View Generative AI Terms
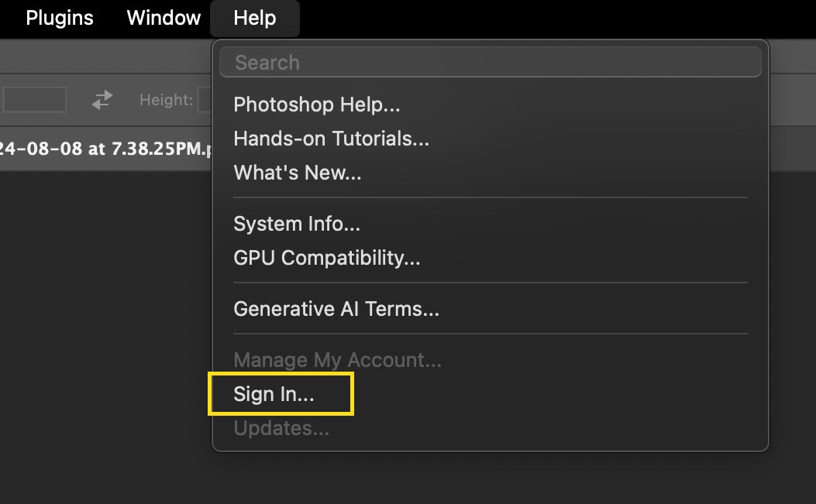Screen dimensions: 816x504 [336, 309]
